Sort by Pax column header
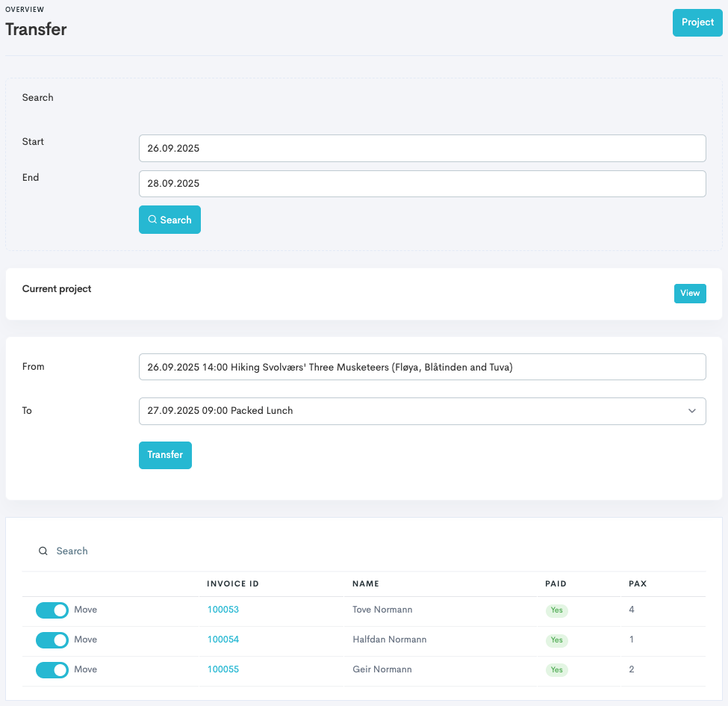The height and width of the screenshot is (706, 728). pyautogui.click(x=638, y=583)
